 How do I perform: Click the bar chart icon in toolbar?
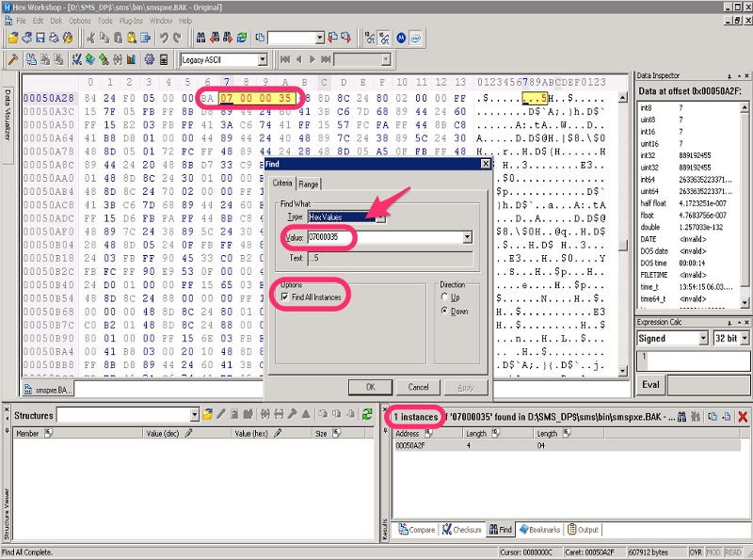click(x=132, y=59)
